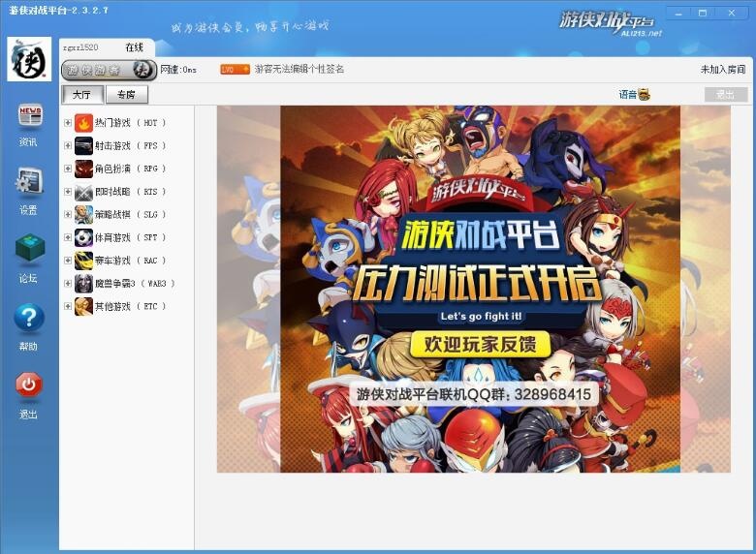Expand the 魔兽争霸3 (WAR3) node
The width and height of the screenshot is (756, 554).
click(x=67, y=284)
